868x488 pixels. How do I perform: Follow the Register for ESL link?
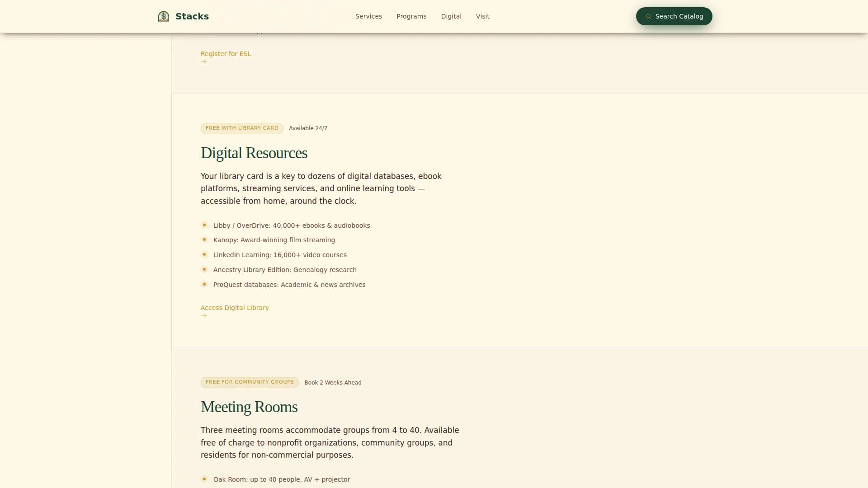[226, 54]
